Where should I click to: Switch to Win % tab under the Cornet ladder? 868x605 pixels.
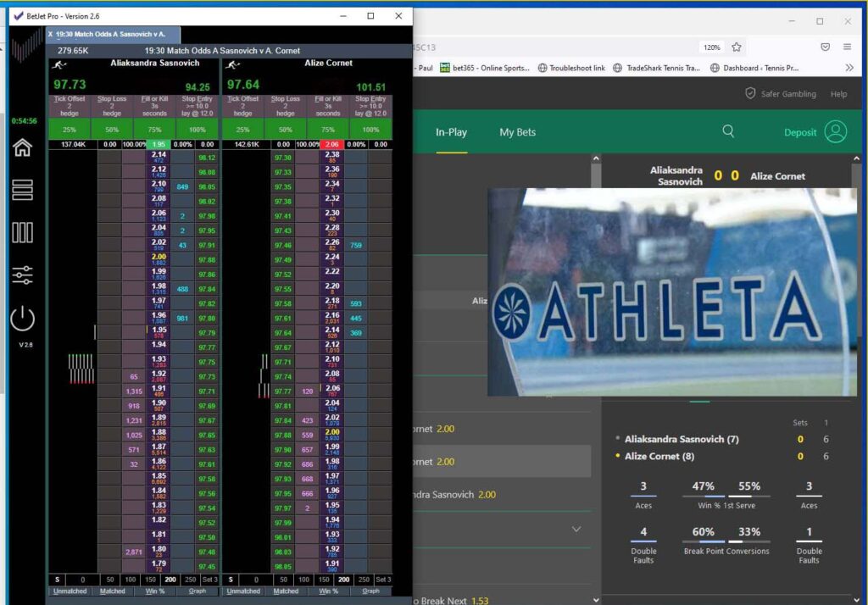328,591
